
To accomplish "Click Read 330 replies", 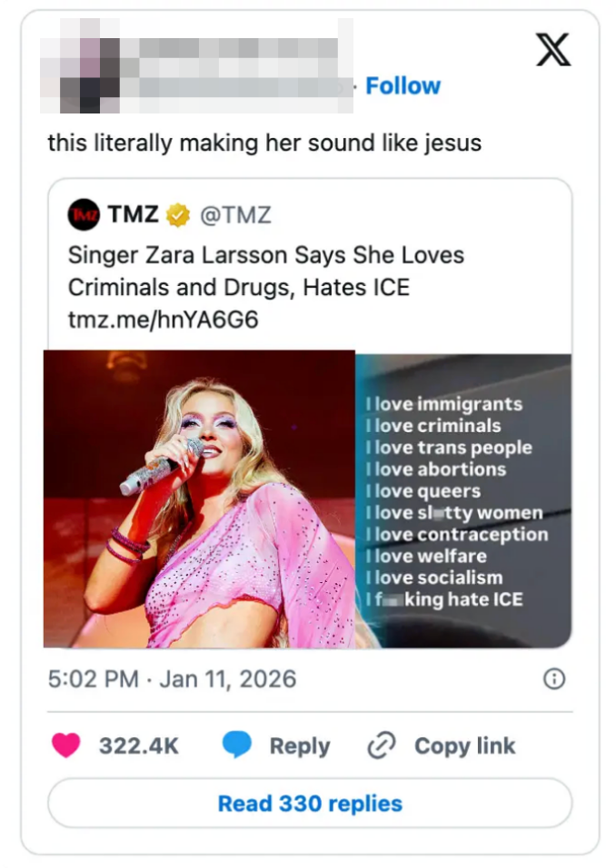I will (308, 804).
